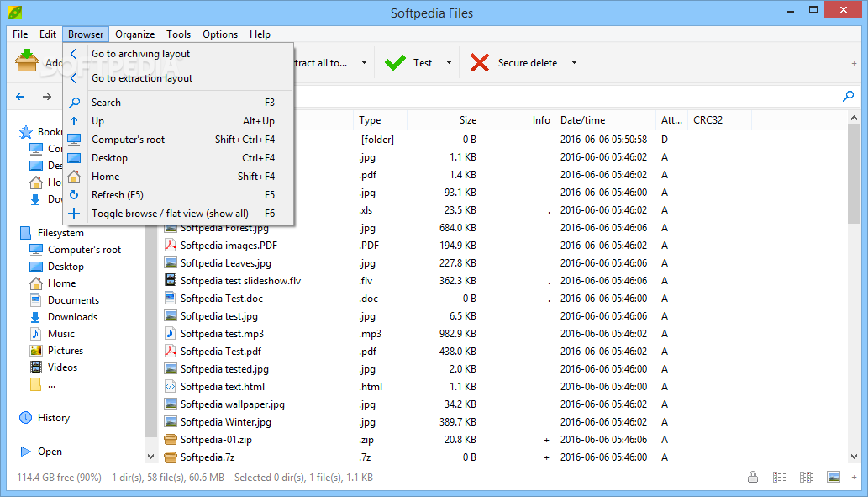This screenshot has height=497, width=868.
Task: Choose Search in Browser menu
Action: tap(178, 103)
